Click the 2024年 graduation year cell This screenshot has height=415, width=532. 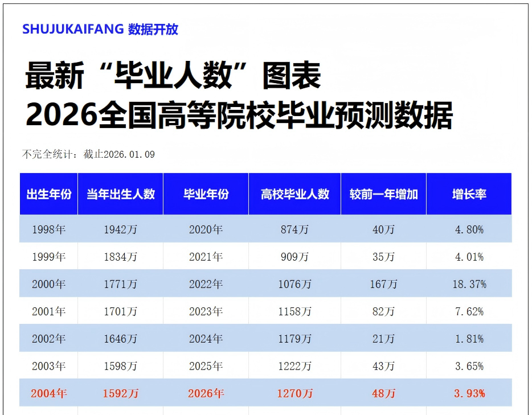pyautogui.click(x=206, y=339)
